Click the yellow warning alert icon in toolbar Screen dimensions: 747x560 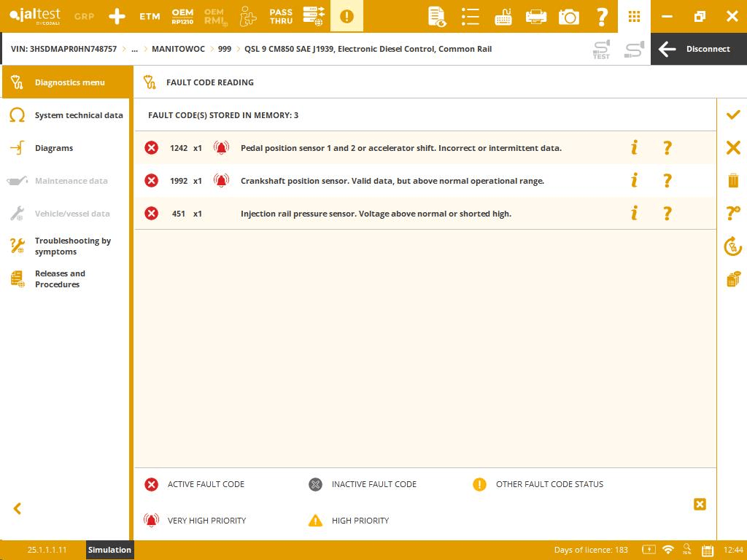[x=347, y=16]
